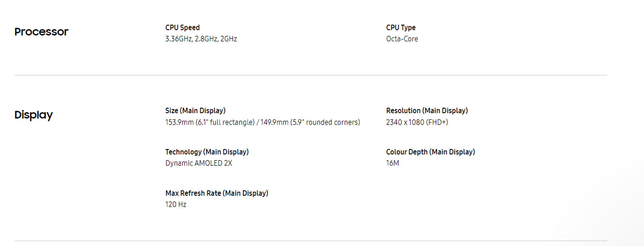Select the 120 Hz value
Viewport: 644px width, 246px height.
tap(176, 204)
